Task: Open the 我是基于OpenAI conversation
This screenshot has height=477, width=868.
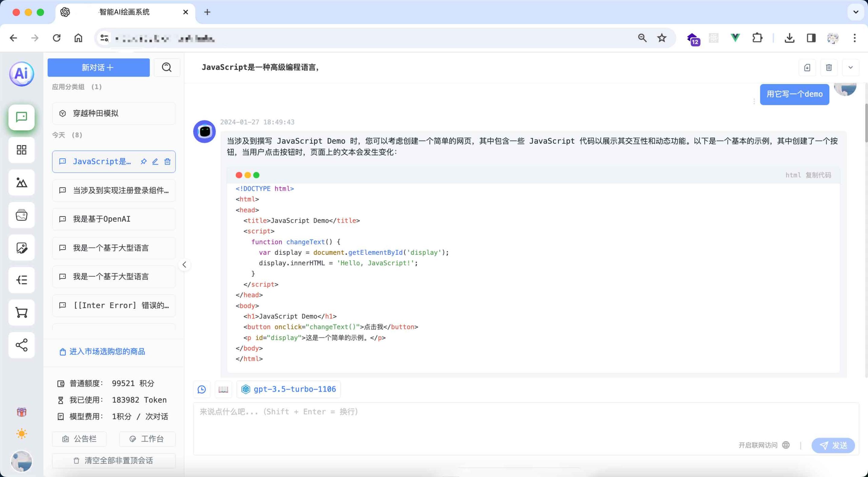Action: coord(113,219)
